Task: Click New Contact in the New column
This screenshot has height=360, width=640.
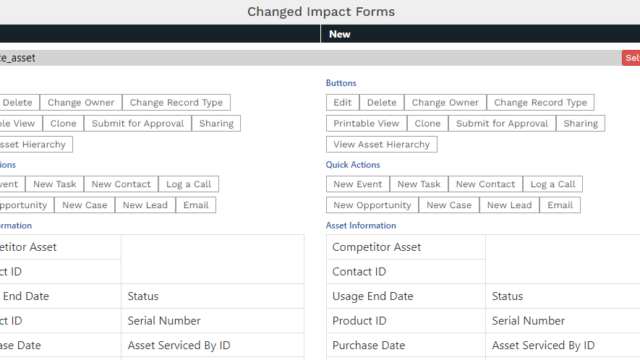Action: click(x=485, y=184)
